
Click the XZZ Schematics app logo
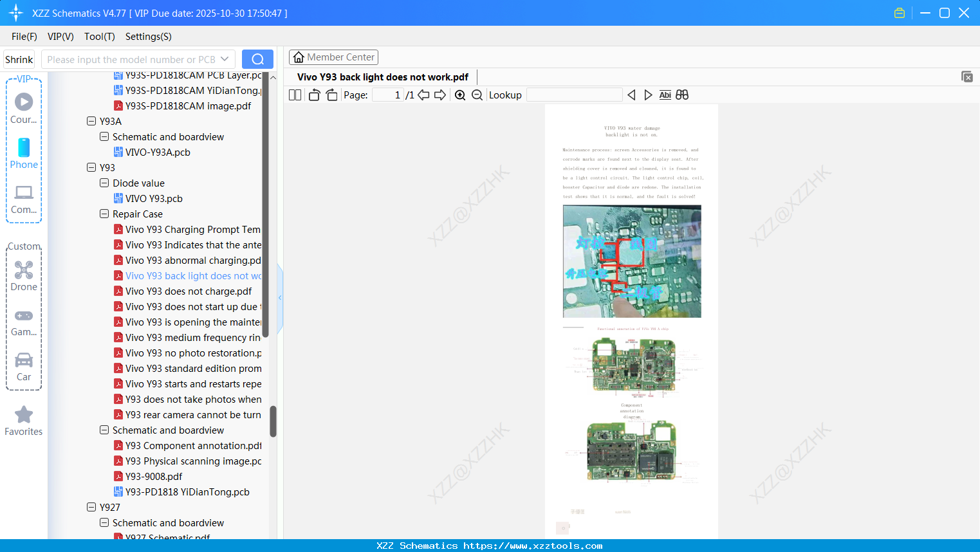coord(16,13)
